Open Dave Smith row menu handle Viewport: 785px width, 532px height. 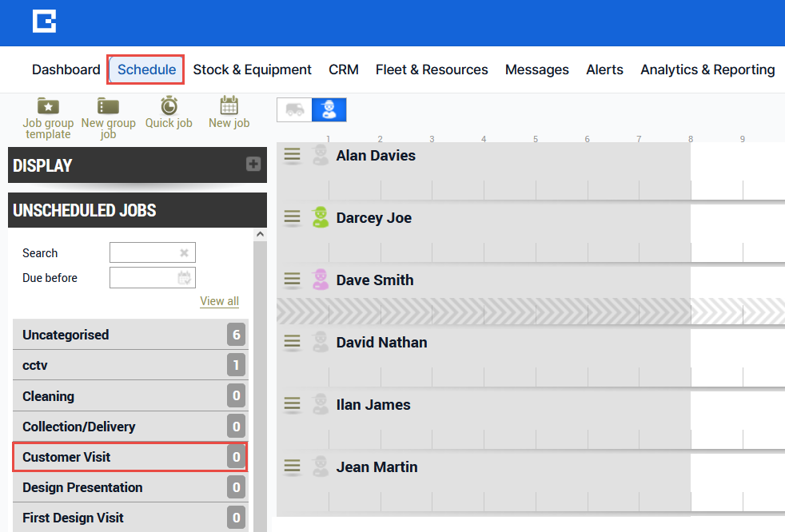293,279
